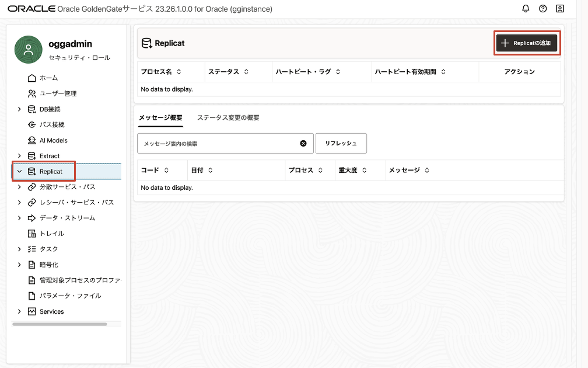Open the ホーム home icon
The image size is (588, 368).
click(x=32, y=78)
